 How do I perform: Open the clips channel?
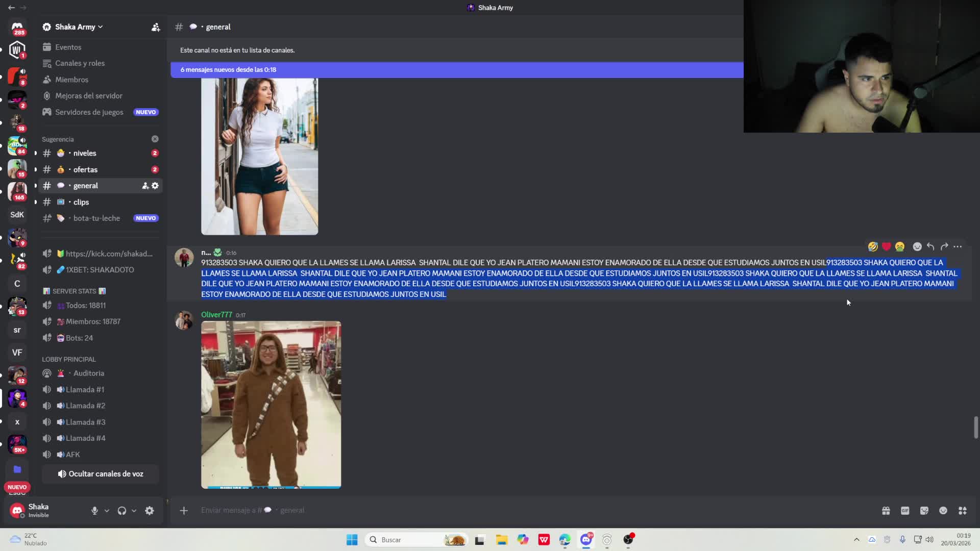tap(81, 202)
